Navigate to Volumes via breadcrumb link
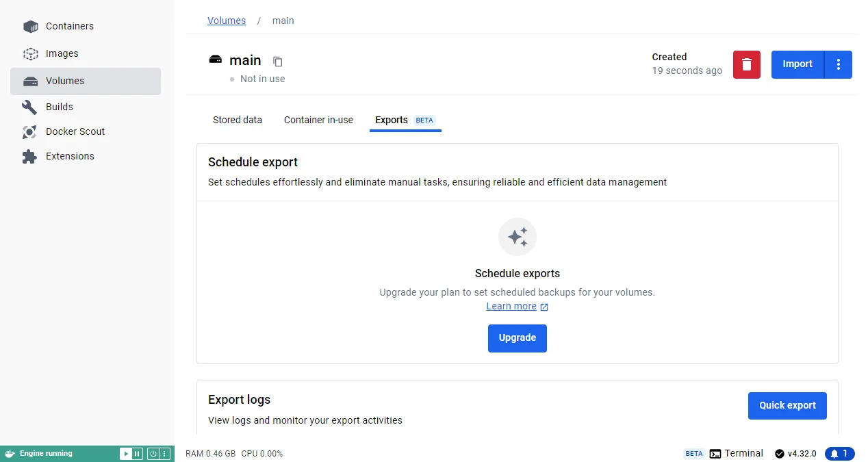The width and height of the screenshot is (868, 462). [227, 21]
